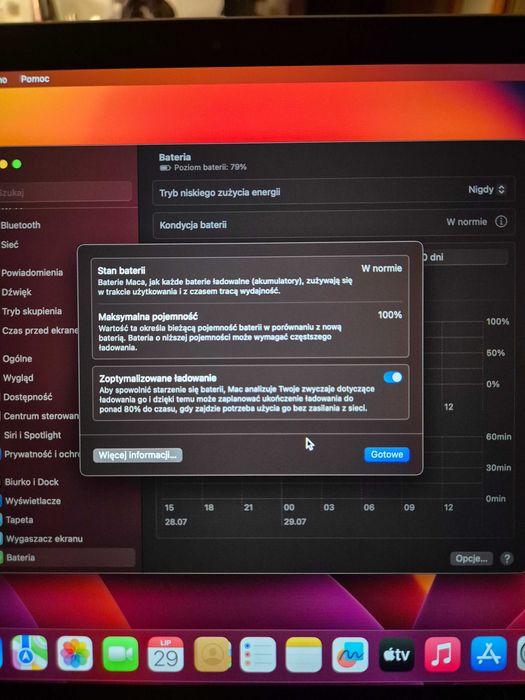
Task: Launch Freeform from the Dock
Action: pyautogui.click(x=350, y=655)
